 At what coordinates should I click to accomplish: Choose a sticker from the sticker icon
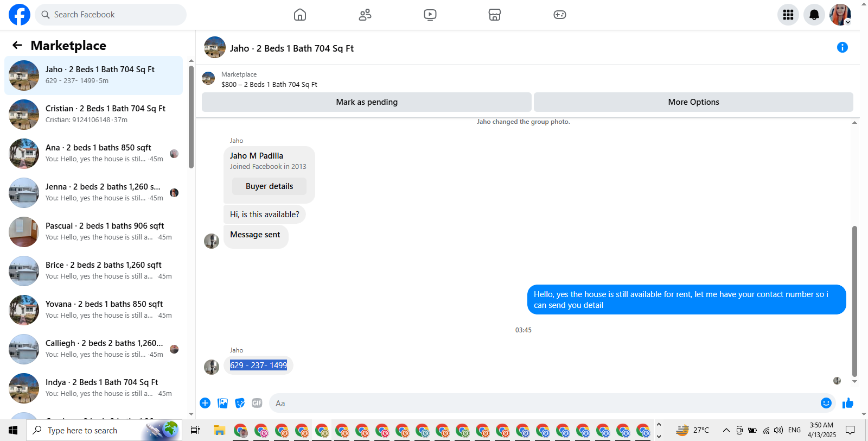point(240,403)
